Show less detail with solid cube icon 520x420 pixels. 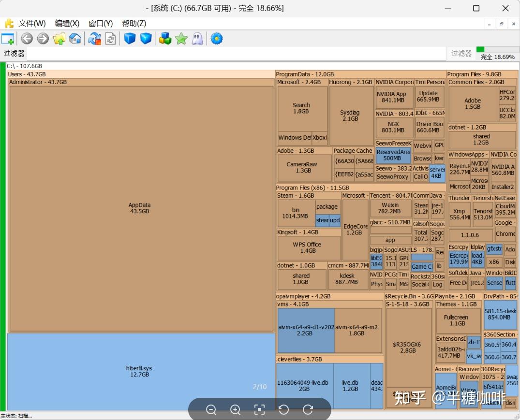[130, 38]
